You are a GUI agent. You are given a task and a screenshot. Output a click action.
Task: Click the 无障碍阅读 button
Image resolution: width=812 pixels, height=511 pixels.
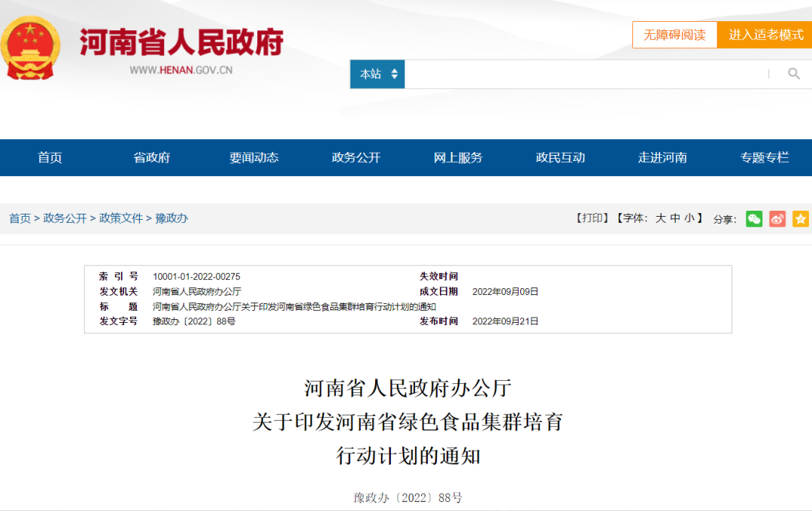click(674, 35)
